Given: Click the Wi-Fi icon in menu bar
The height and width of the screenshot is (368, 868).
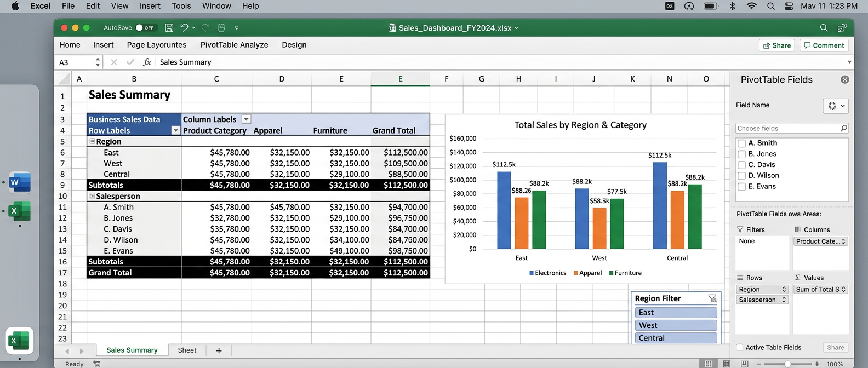Looking at the screenshot, I should [752, 6].
